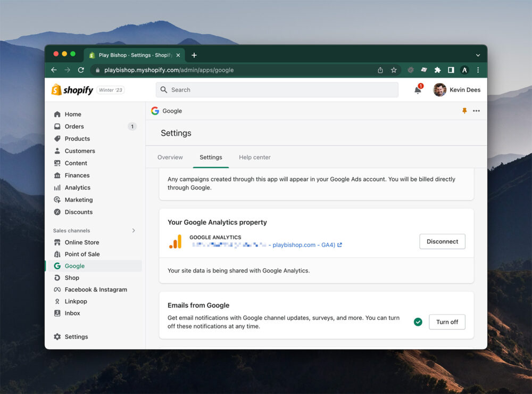Screen dimensions: 532x394
Task: Reload the page with the refresh icon
Action: [x=81, y=70]
